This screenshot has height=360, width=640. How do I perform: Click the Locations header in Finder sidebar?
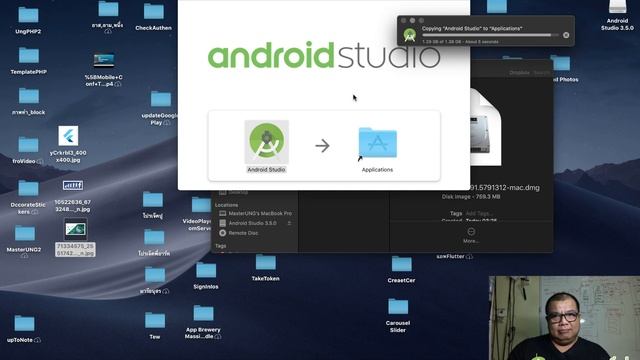pos(227,205)
